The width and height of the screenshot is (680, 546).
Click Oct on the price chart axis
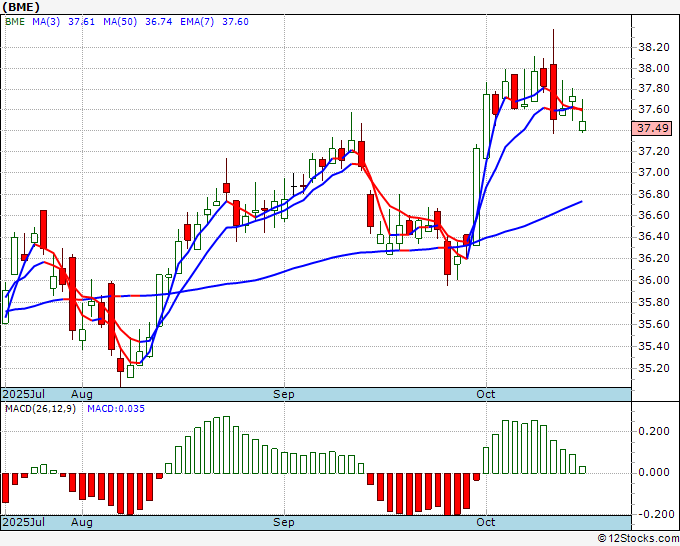tap(486, 394)
